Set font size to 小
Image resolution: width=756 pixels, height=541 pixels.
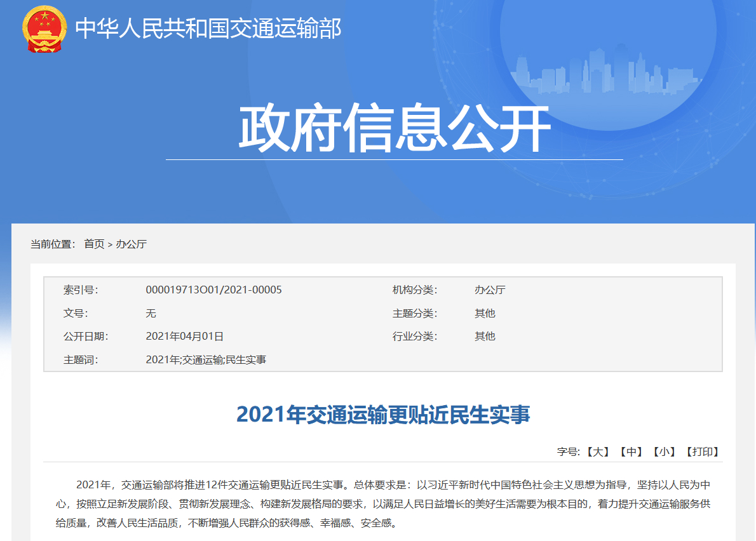point(665,452)
